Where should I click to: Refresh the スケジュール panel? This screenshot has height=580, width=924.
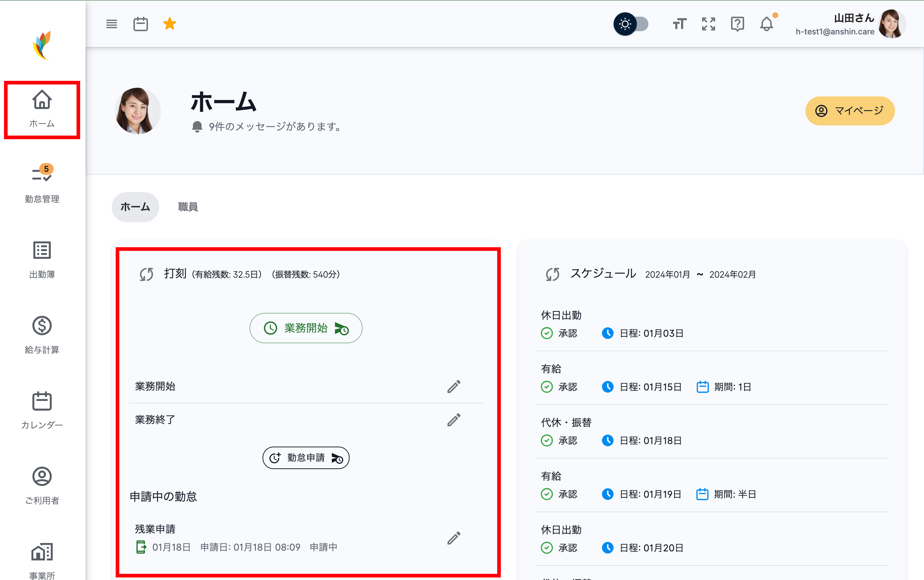tap(553, 274)
